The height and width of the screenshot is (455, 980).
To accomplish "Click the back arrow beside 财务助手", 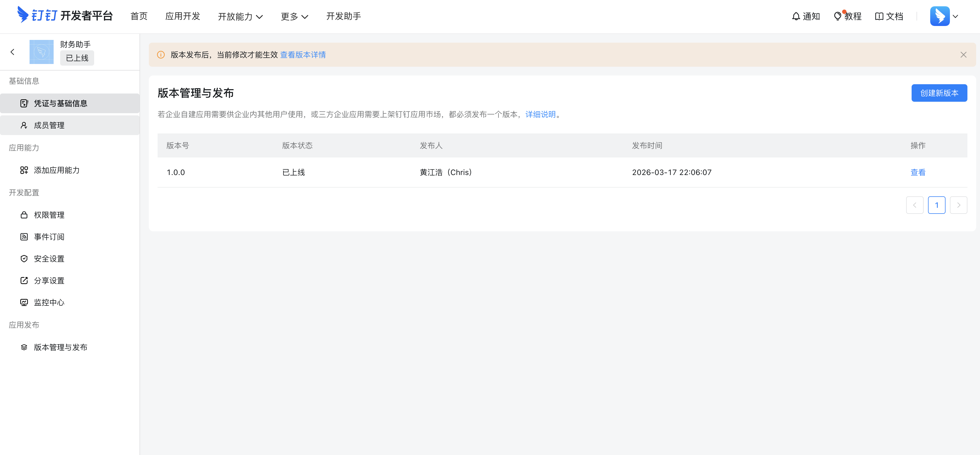I will [x=13, y=52].
